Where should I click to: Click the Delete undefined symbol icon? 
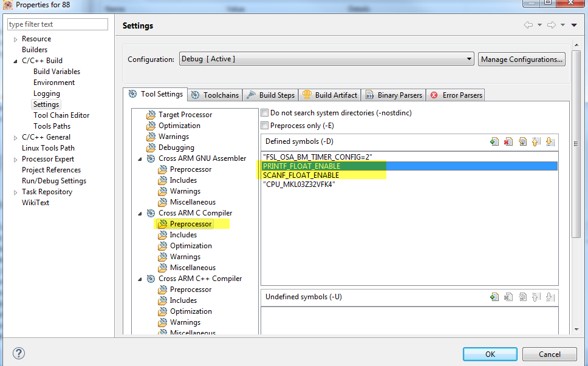coord(508,297)
